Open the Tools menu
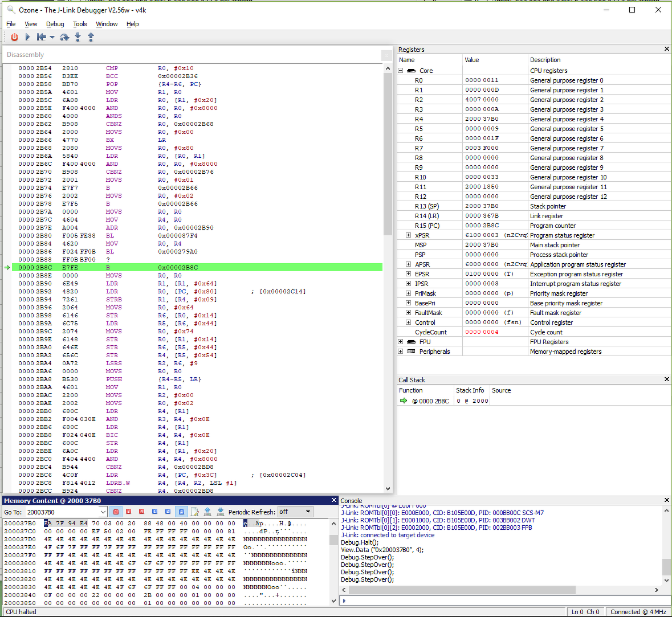672x617 pixels. (80, 24)
